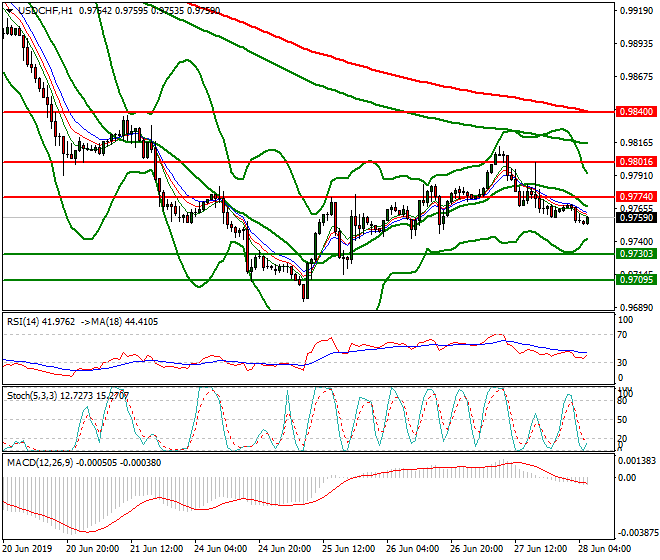660x560 pixels.
Task: Click the 0.98165 price scale value
Action: pos(636,143)
